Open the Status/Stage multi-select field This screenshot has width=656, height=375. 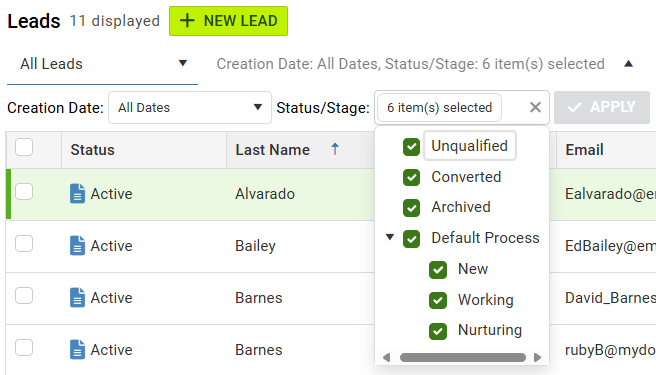pyautogui.click(x=461, y=108)
